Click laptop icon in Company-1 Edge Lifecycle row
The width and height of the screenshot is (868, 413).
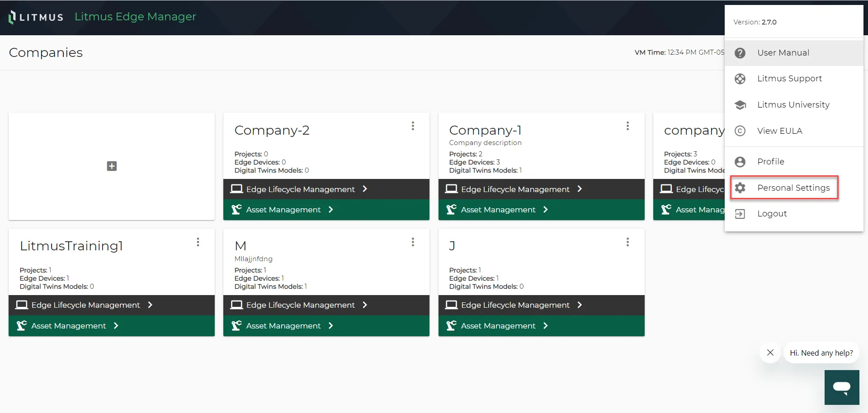point(451,189)
